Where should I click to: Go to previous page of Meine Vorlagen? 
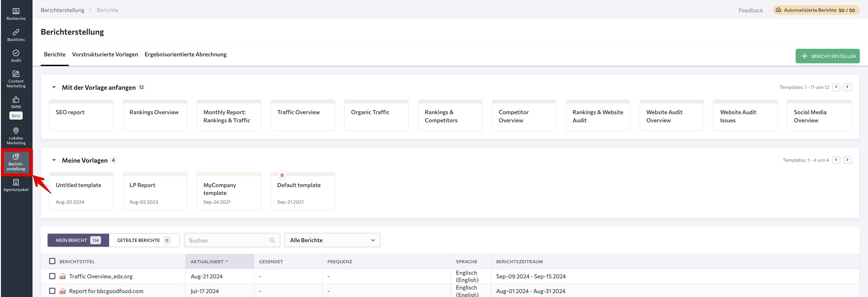click(x=836, y=160)
